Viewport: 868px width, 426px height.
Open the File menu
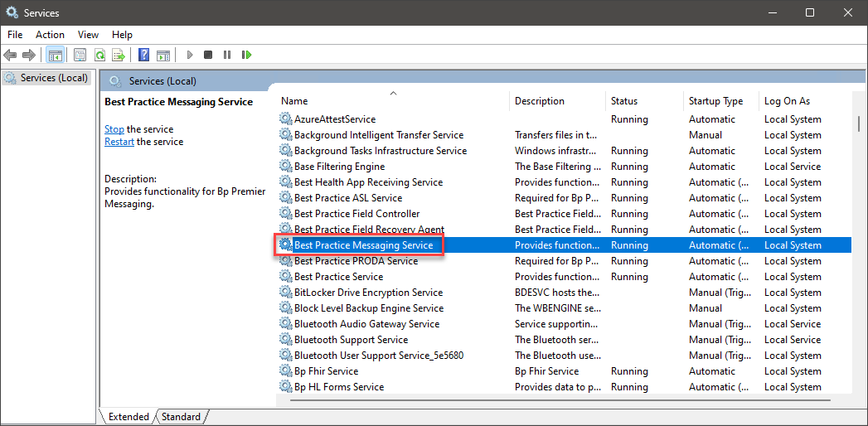[x=15, y=35]
